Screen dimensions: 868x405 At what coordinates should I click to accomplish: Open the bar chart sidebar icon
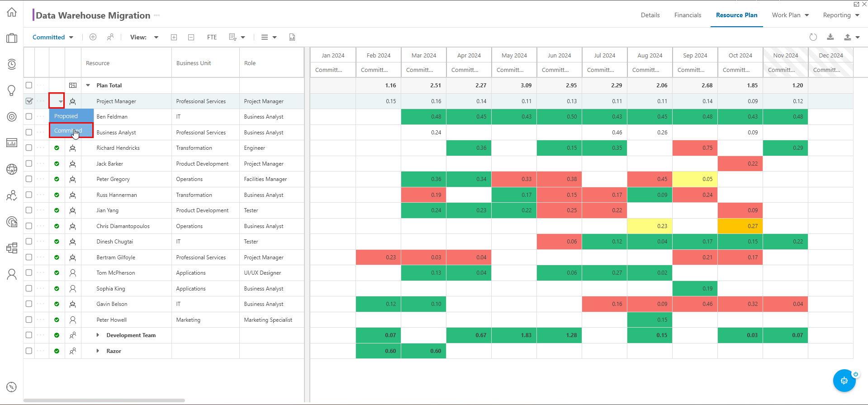[x=12, y=143]
